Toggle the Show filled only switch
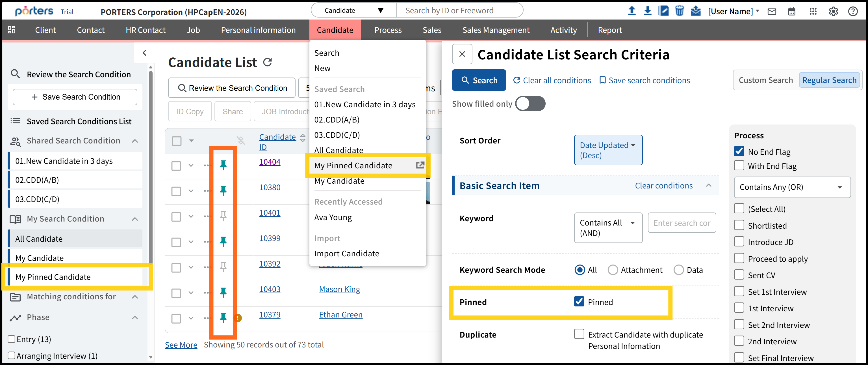This screenshot has width=868, height=365. pyautogui.click(x=530, y=104)
